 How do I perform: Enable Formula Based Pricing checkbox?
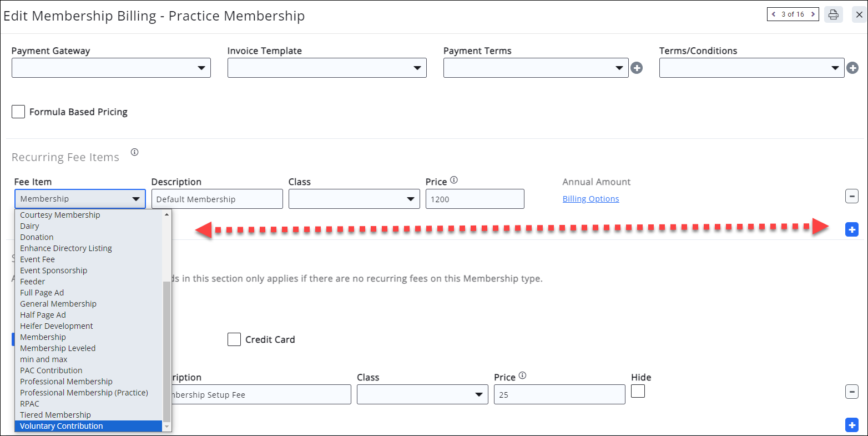click(x=18, y=112)
